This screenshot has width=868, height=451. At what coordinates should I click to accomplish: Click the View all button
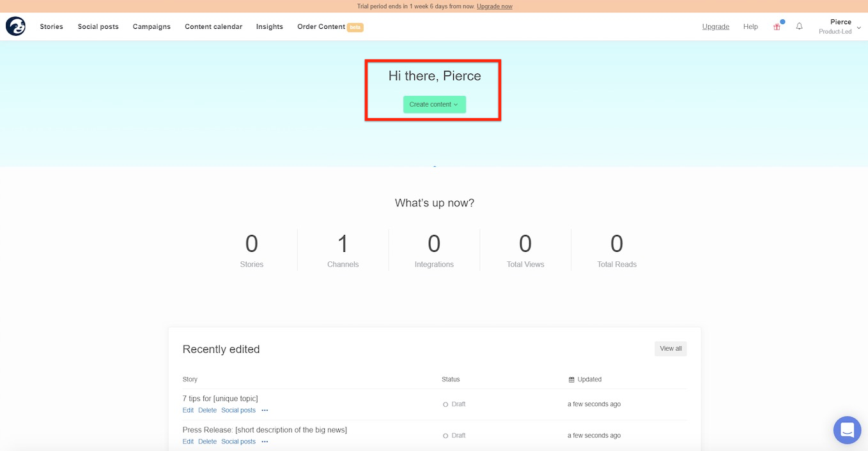tap(670, 348)
